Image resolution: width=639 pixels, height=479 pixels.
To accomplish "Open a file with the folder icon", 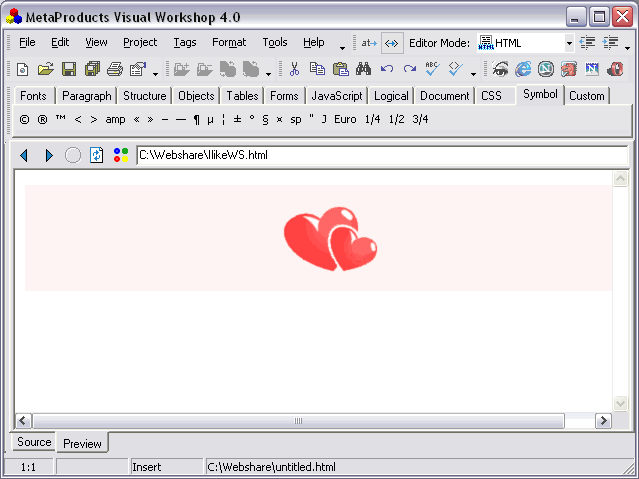I will click(x=46, y=69).
